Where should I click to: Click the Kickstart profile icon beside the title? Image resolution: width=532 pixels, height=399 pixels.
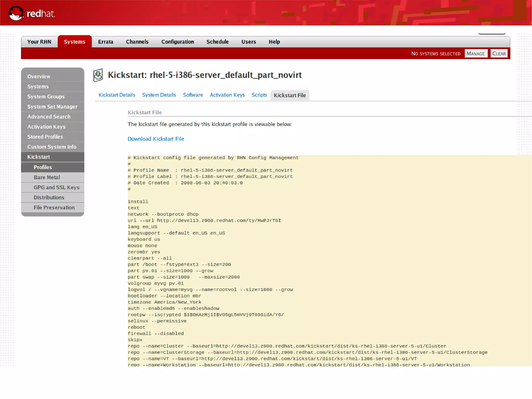tap(98, 75)
